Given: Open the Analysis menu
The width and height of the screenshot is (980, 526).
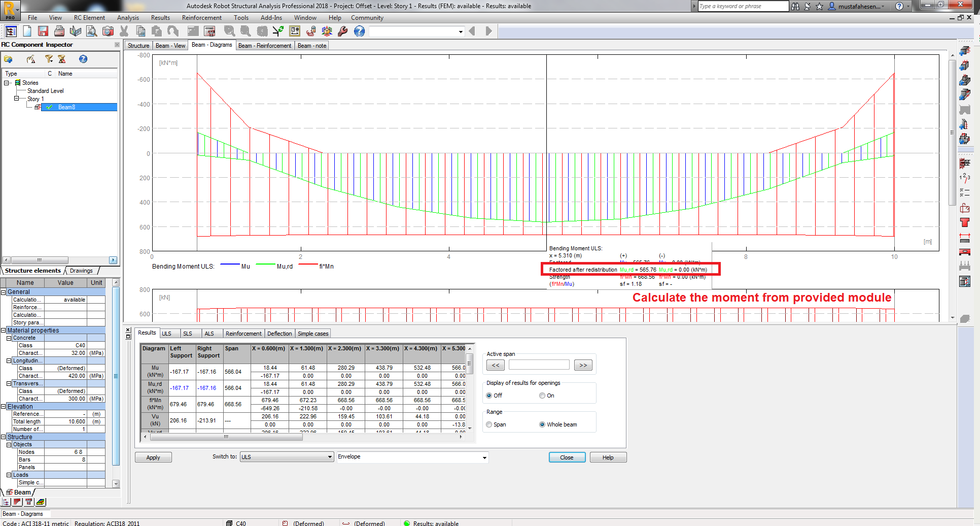Looking at the screenshot, I should tap(128, 18).
